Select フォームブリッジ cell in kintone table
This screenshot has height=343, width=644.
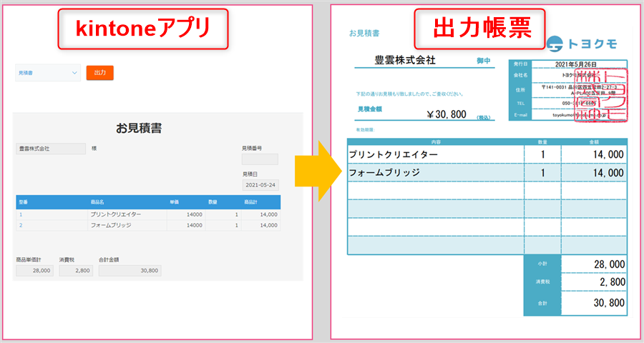[127, 225]
